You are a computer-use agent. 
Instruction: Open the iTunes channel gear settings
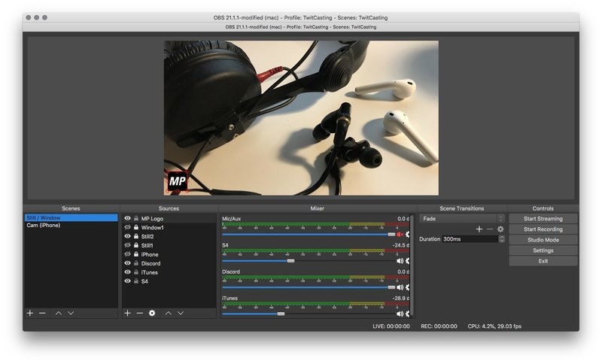tap(407, 314)
